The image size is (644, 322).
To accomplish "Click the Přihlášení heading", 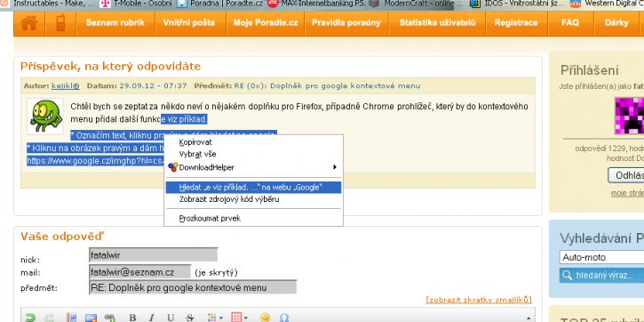I will (x=590, y=70).
